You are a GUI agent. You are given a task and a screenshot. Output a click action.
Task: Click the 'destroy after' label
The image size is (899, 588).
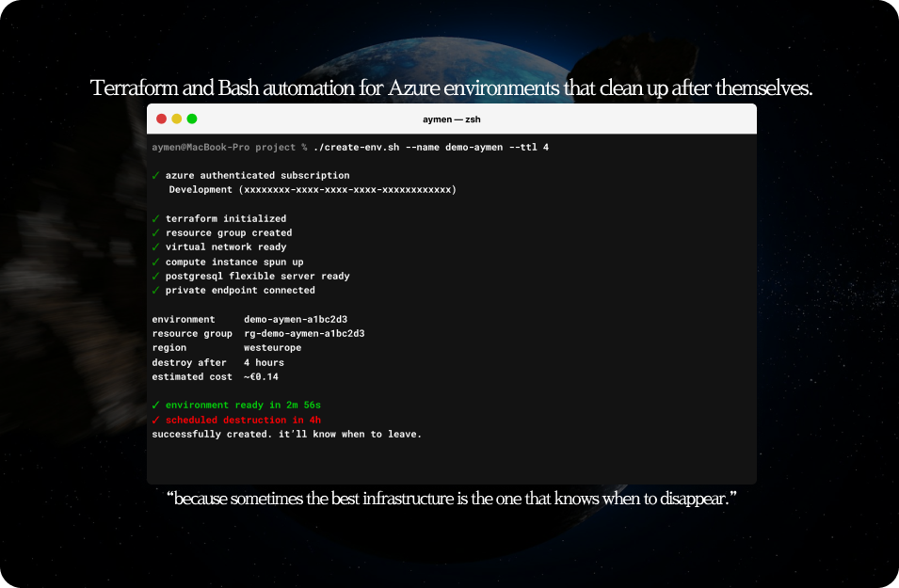[x=189, y=363]
